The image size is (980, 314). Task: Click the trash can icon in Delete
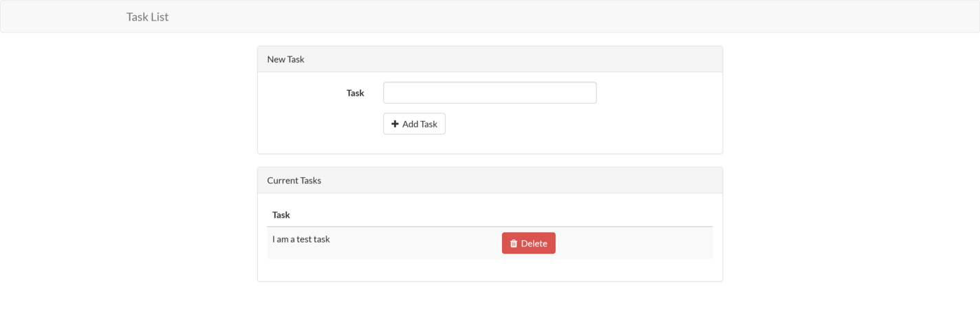[514, 243]
